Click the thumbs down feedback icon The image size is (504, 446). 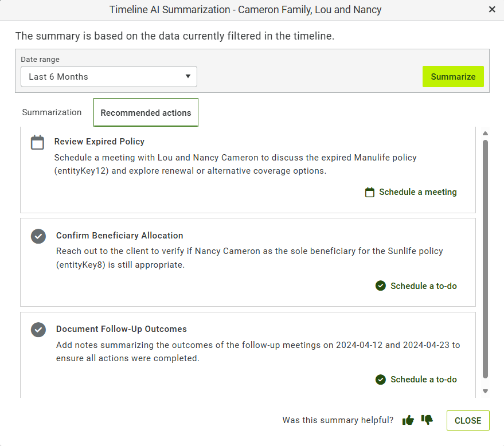tap(427, 420)
